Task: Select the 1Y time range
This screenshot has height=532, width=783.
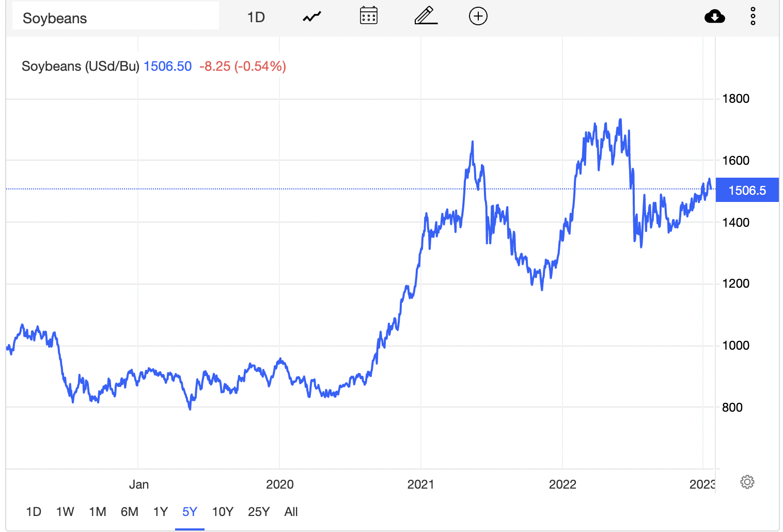Action: 161,512
